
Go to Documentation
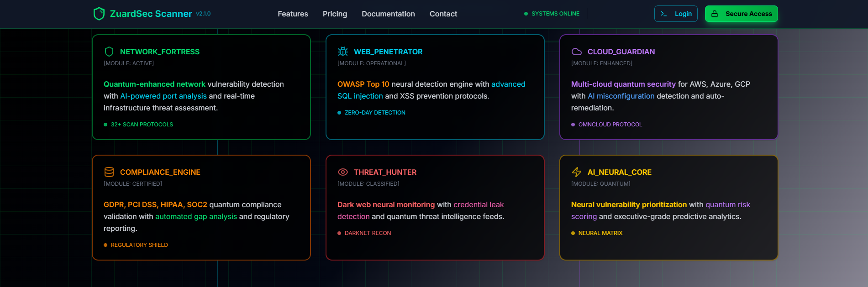[x=388, y=14]
